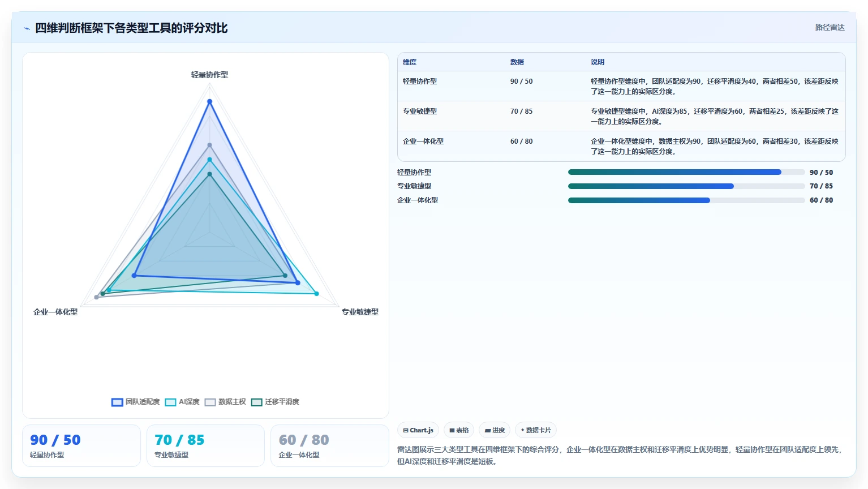Viewport: 868px width, 489px height.
Task: Click AI深度 data point near 专业敏捷型
Action: pyautogui.click(x=316, y=294)
